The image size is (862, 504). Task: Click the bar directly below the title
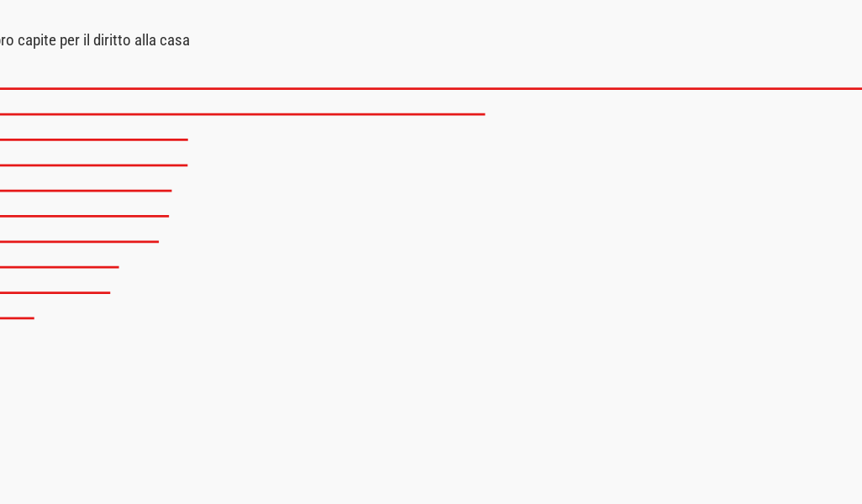[x=430, y=88]
